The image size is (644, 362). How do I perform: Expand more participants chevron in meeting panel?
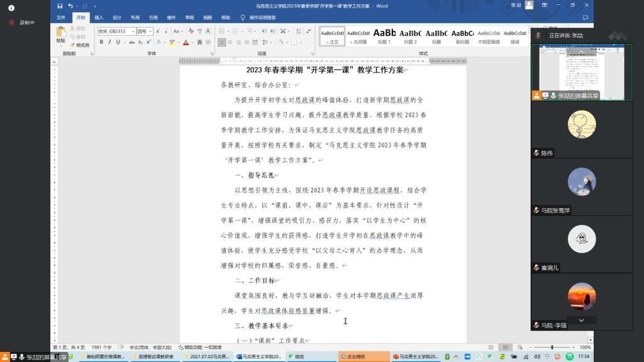pyautogui.click(x=581, y=320)
